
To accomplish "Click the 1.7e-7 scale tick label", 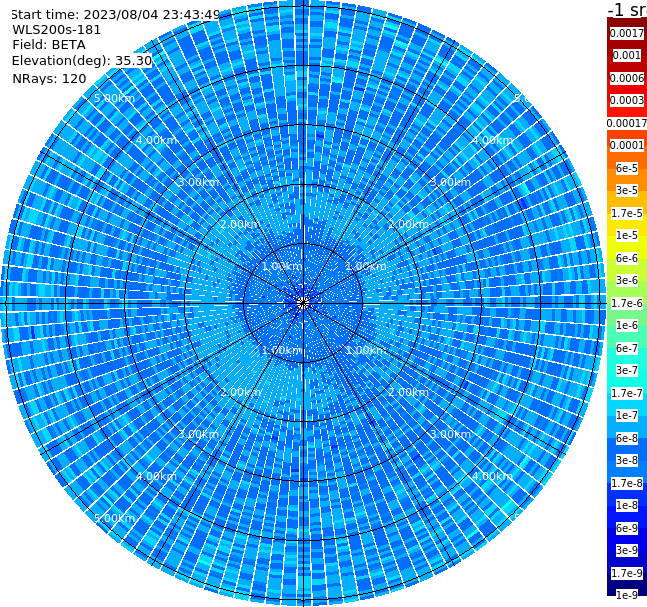I will click(627, 393).
